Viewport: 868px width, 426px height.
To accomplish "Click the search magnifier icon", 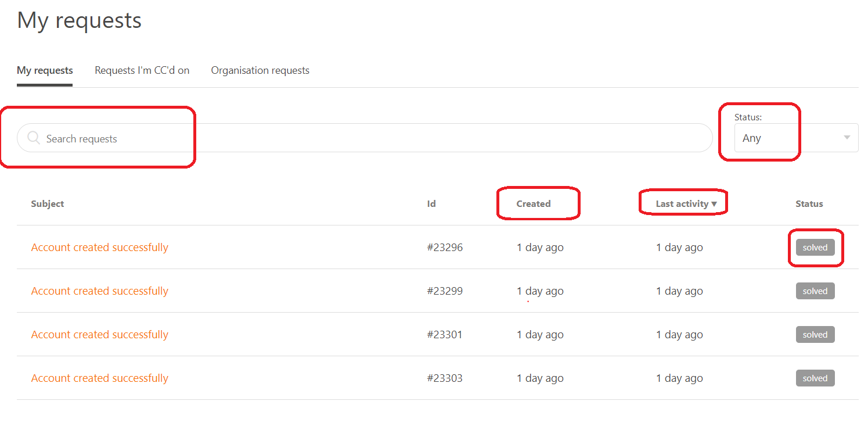I will pyautogui.click(x=34, y=138).
